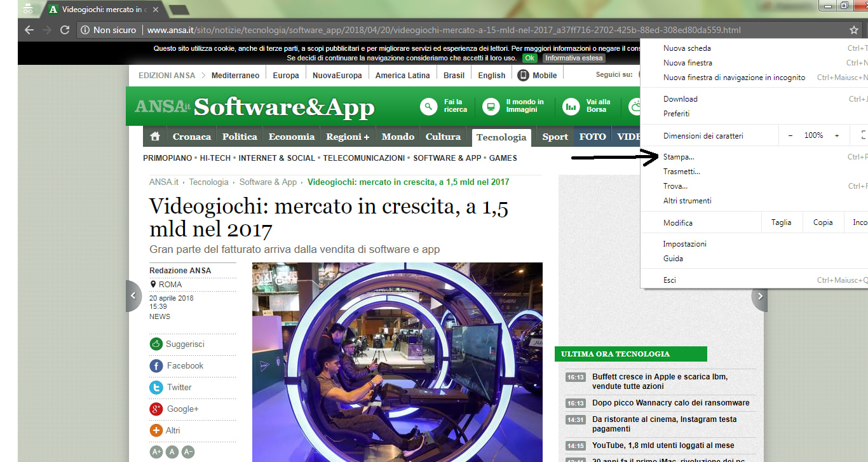The width and height of the screenshot is (868, 462).
Task: Click the search magnifier icon Fai la ricerca
Action: point(429,106)
